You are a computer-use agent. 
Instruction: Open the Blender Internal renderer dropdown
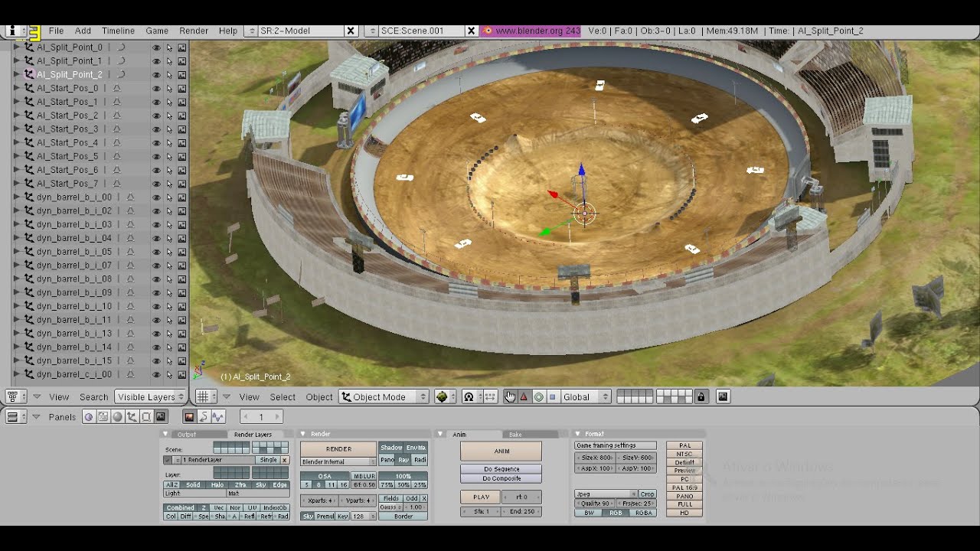tap(338, 461)
